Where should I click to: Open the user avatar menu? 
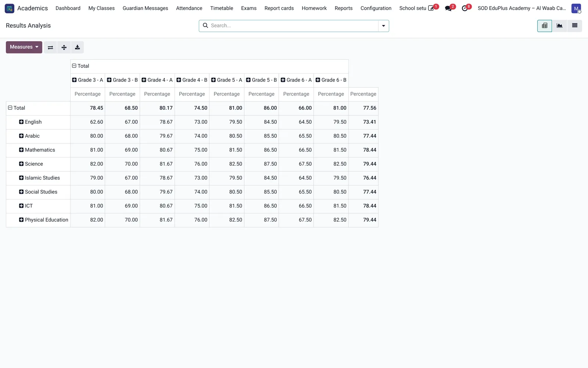(576, 8)
